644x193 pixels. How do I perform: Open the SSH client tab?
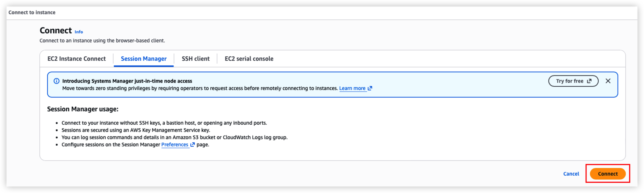pyautogui.click(x=195, y=59)
